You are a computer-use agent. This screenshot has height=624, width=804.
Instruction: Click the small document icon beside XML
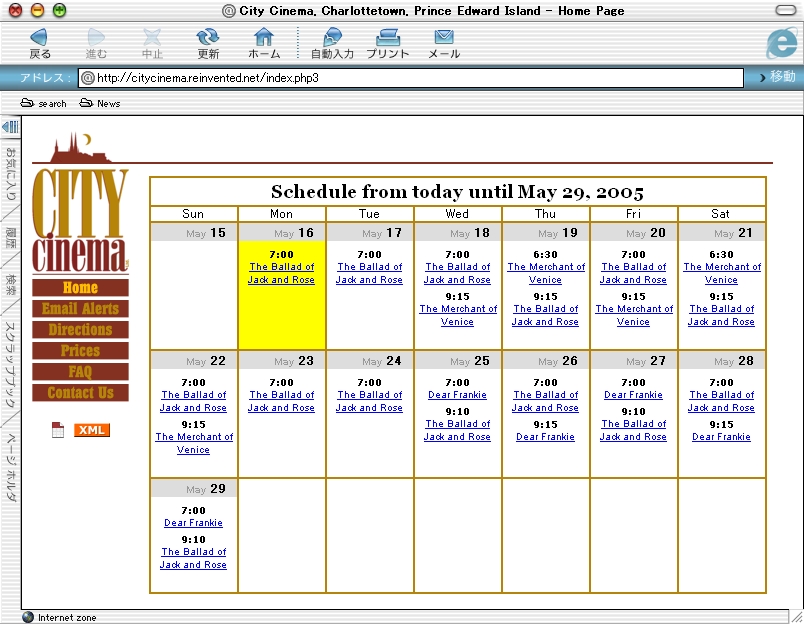click(x=58, y=430)
